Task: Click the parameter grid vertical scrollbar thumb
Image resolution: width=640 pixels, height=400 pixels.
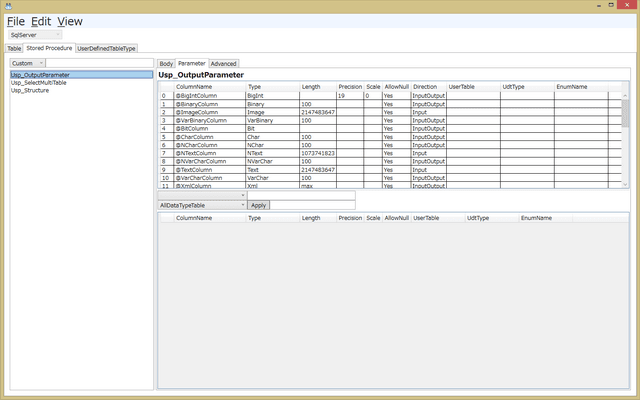Action: 625,113
